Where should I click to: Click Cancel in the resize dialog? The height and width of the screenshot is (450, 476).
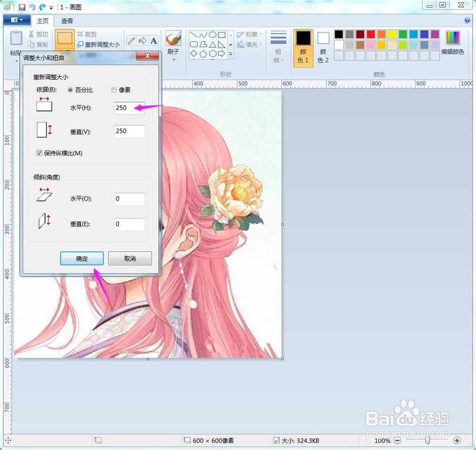pyautogui.click(x=130, y=259)
